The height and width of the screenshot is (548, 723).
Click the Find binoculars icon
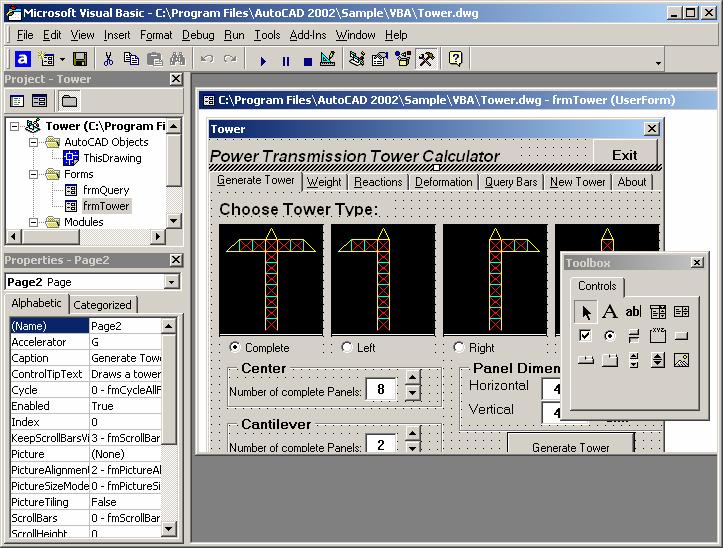[x=178, y=60]
